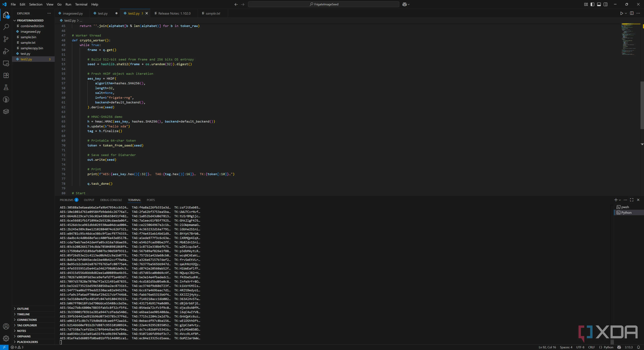The height and width of the screenshot is (350, 644).
Task: Open Explorer Views and More Actions menu
Action: pyautogui.click(x=49, y=13)
